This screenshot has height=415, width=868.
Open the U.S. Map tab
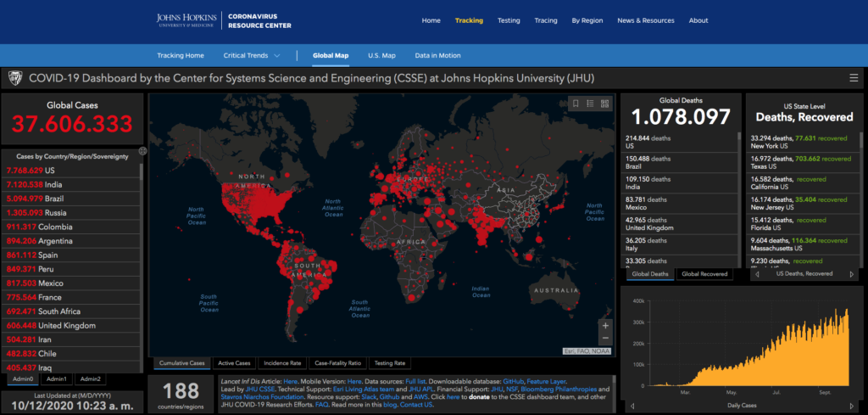(x=381, y=55)
